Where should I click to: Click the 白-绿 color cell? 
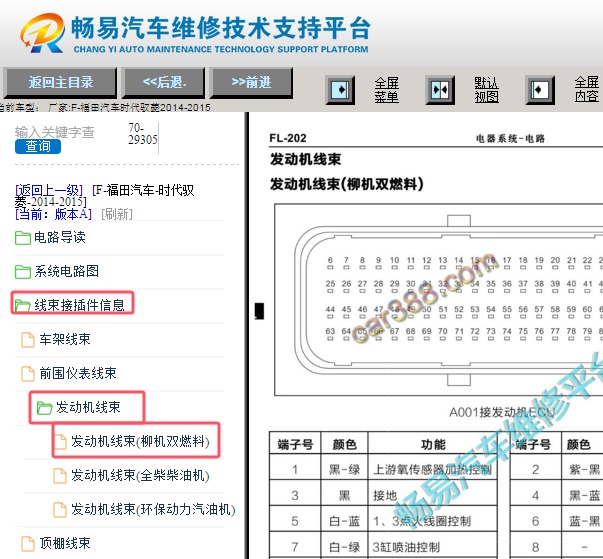(x=344, y=547)
